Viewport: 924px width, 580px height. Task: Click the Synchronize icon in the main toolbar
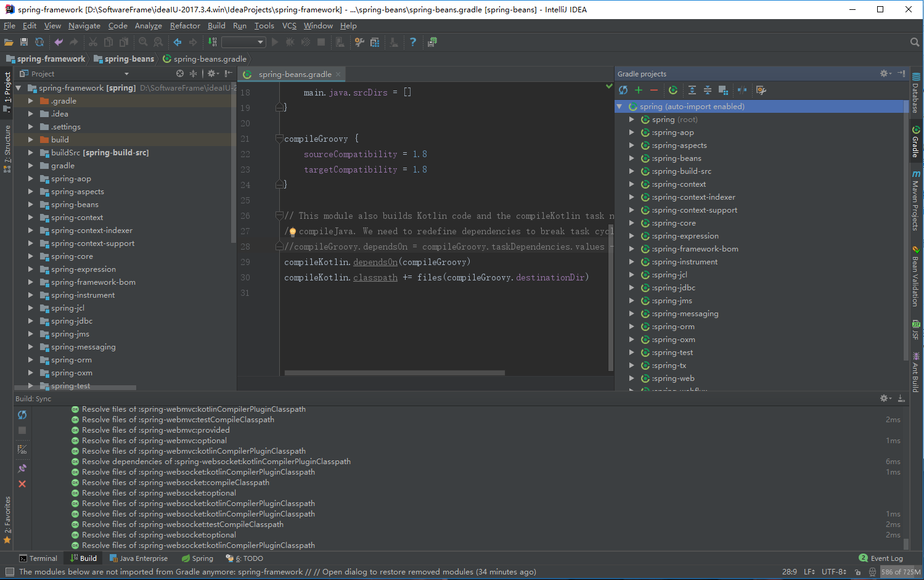click(39, 43)
